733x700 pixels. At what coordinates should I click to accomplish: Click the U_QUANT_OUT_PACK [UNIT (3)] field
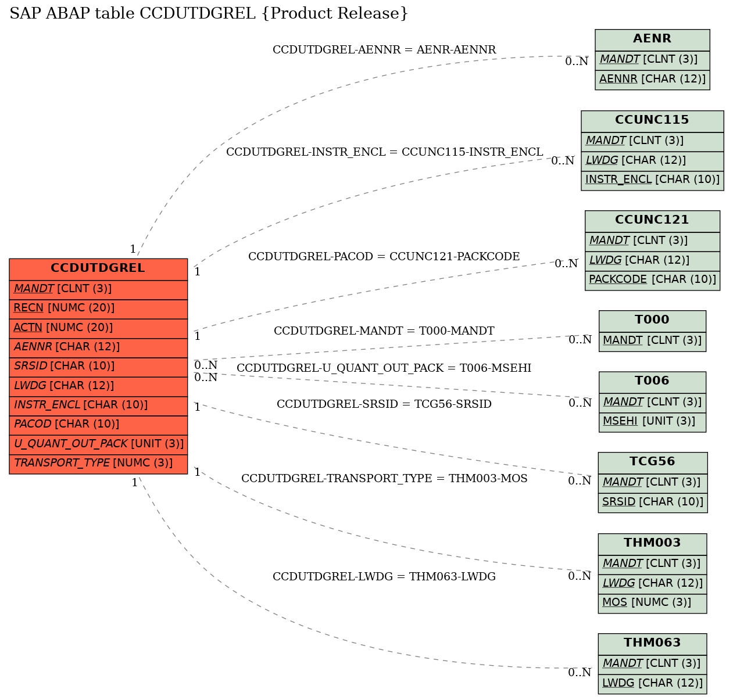coord(98,444)
